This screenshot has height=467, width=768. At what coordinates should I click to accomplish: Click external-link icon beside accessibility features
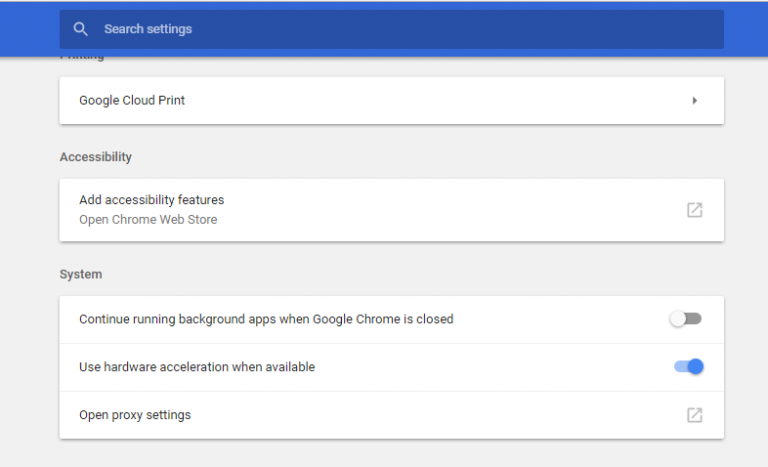coord(694,210)
